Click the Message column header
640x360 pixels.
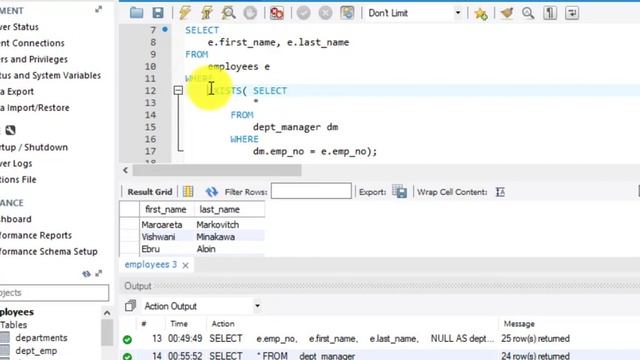(519, 324)
